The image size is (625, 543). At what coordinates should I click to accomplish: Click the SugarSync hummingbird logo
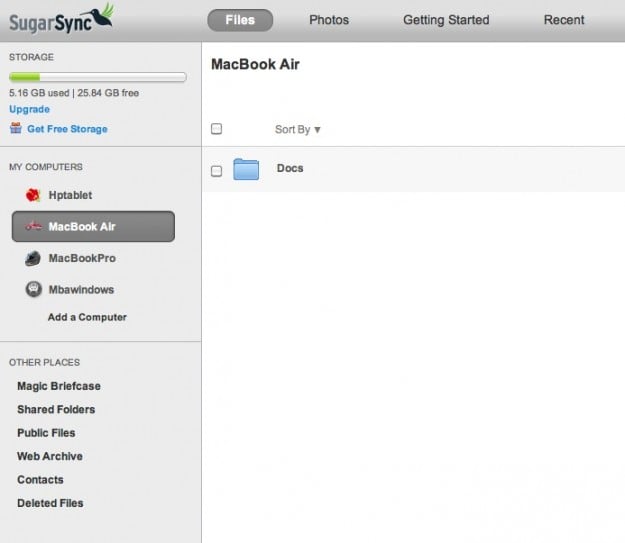click(x=61, y=19)
